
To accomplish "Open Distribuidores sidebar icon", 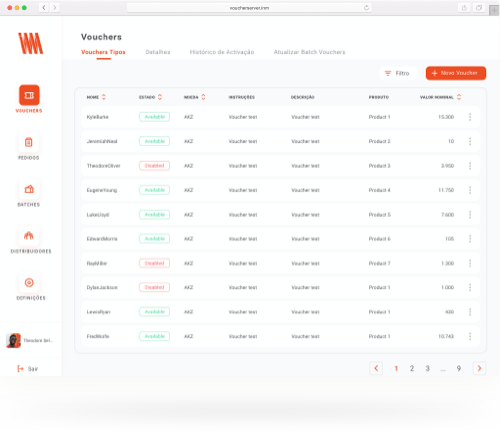I will (x=29, y=236).
